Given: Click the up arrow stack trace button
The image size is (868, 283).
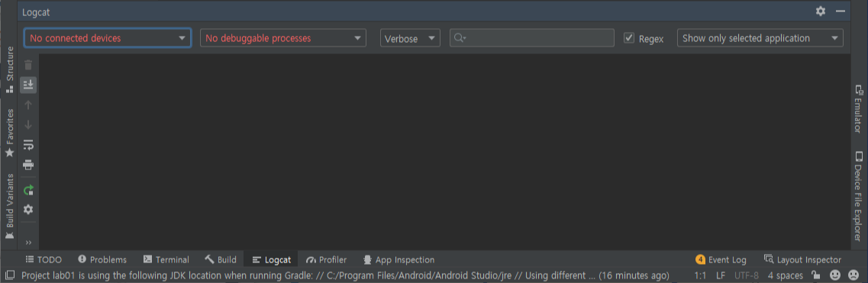Looking at the screenshot, I should [x=28, y=105].
